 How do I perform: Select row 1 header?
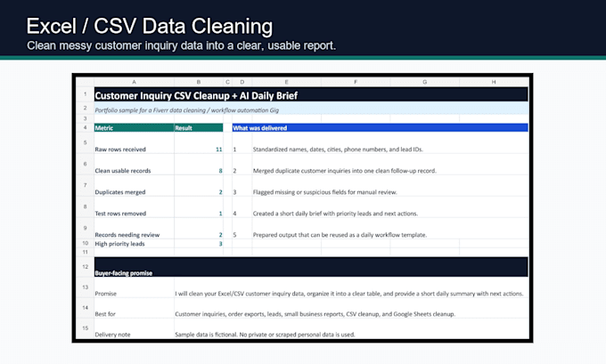[x=85, y=94]
